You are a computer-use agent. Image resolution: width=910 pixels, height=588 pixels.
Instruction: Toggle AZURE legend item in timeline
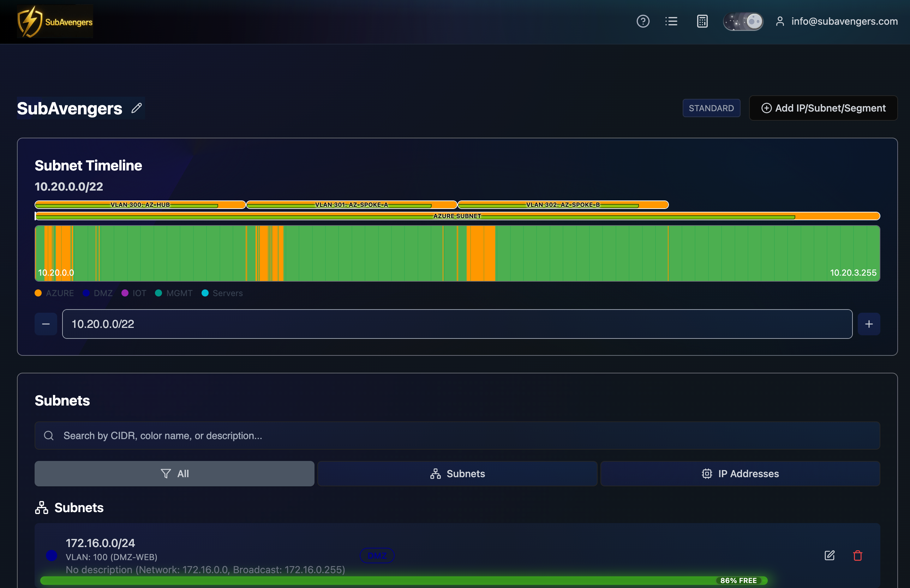(54, 293)
